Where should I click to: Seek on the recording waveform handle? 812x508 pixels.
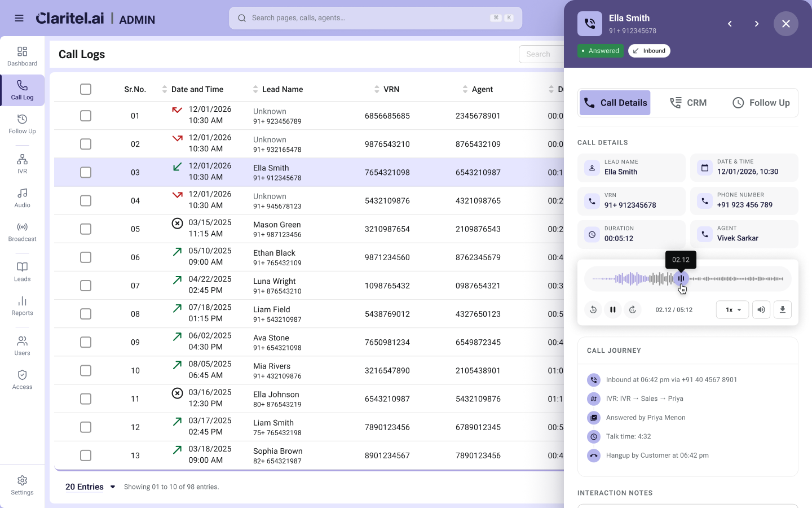tap(681, 278)
